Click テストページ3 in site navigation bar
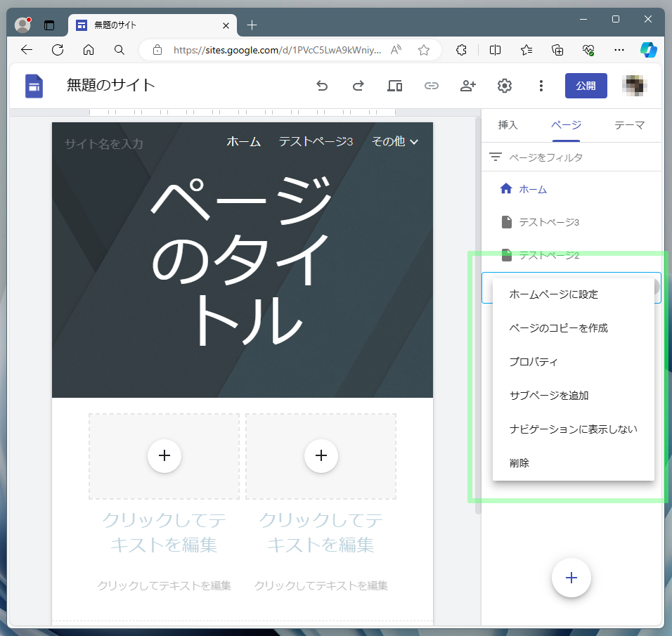The width and height of the screenshot is (672, 636). click(x=316, y=141)
